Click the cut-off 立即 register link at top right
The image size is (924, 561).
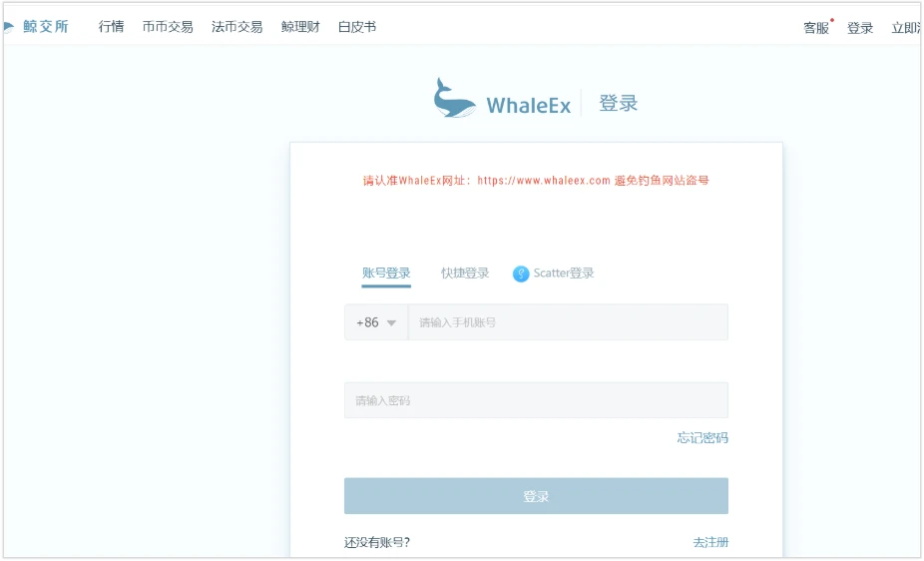906,28
